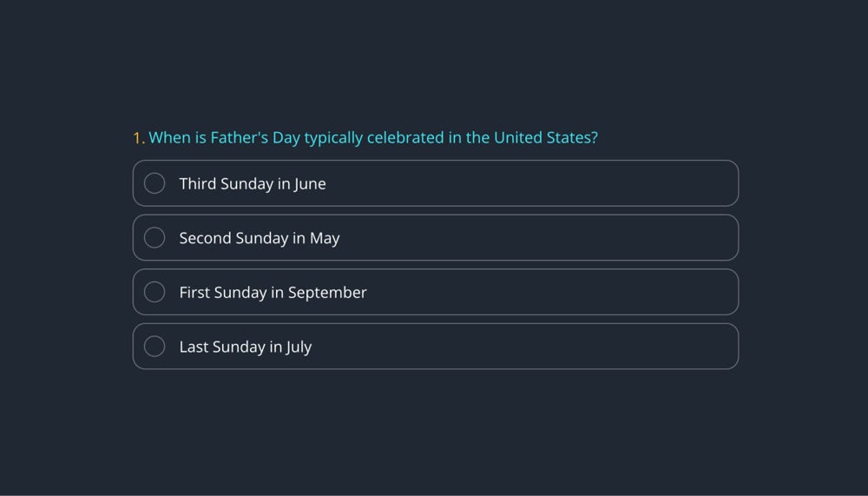
Task: Choose the Second Sunday in May radio circle
Action: [155, 238]
